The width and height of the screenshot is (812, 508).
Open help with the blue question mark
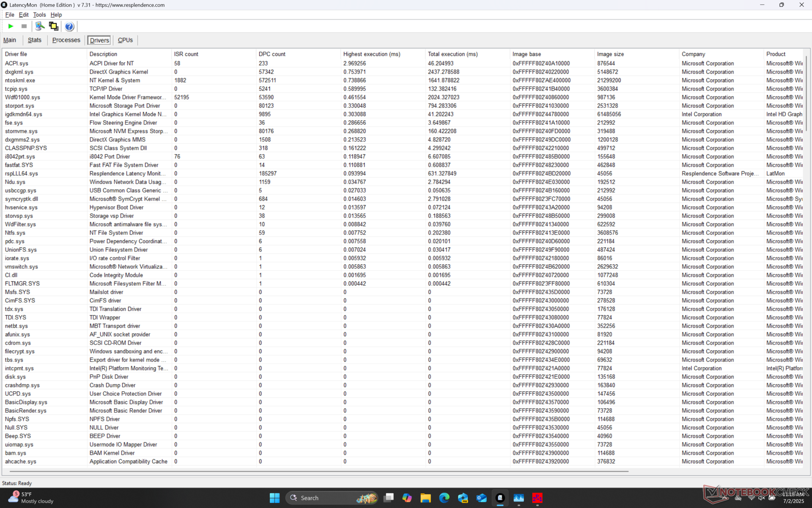[69, 26]
